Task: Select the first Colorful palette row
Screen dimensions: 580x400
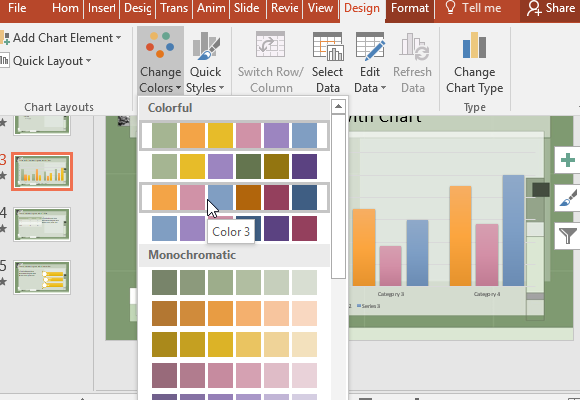Action: coord(234,135)
